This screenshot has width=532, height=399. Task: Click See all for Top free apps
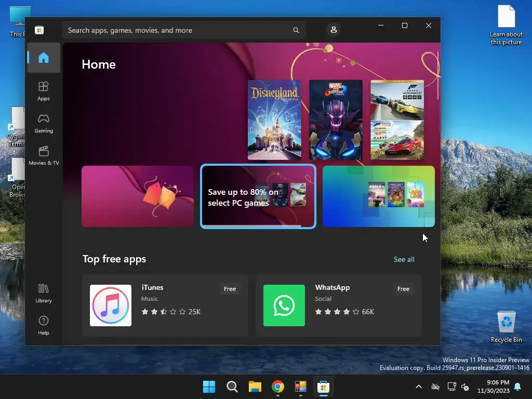pos(404,259)
